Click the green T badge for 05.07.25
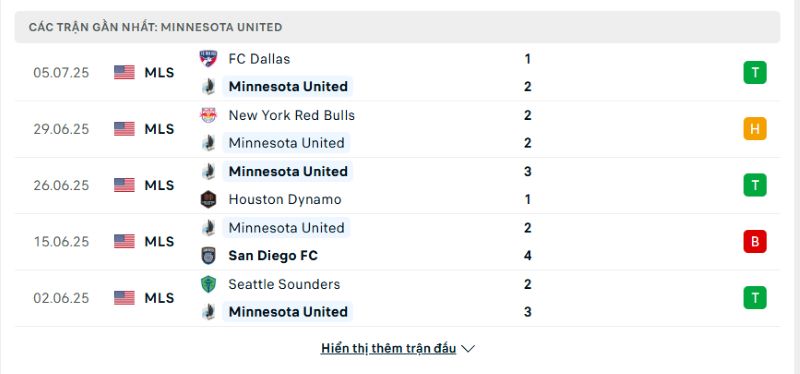 [755, 72]
